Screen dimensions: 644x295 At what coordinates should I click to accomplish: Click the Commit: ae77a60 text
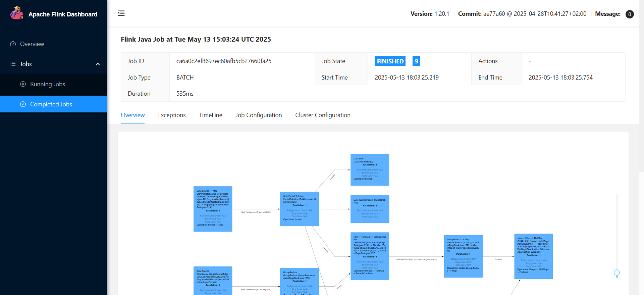[522, 14]
